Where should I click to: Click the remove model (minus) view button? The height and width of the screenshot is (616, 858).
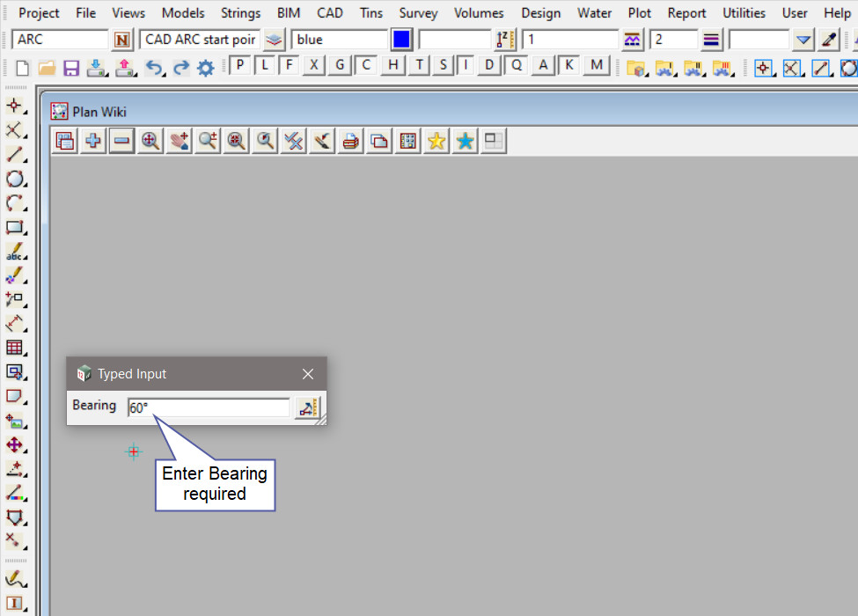121,141
